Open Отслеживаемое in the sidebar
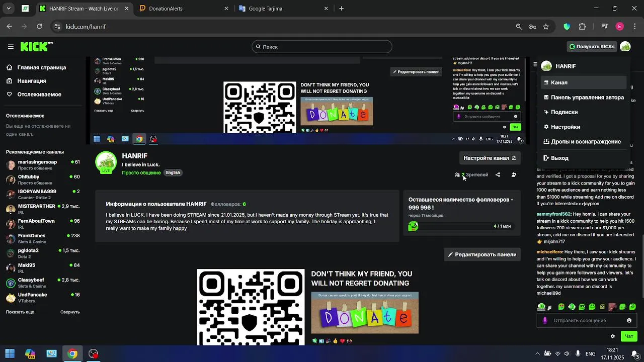The height and width of the screenshot is (362, 644). tap(39, 95)
